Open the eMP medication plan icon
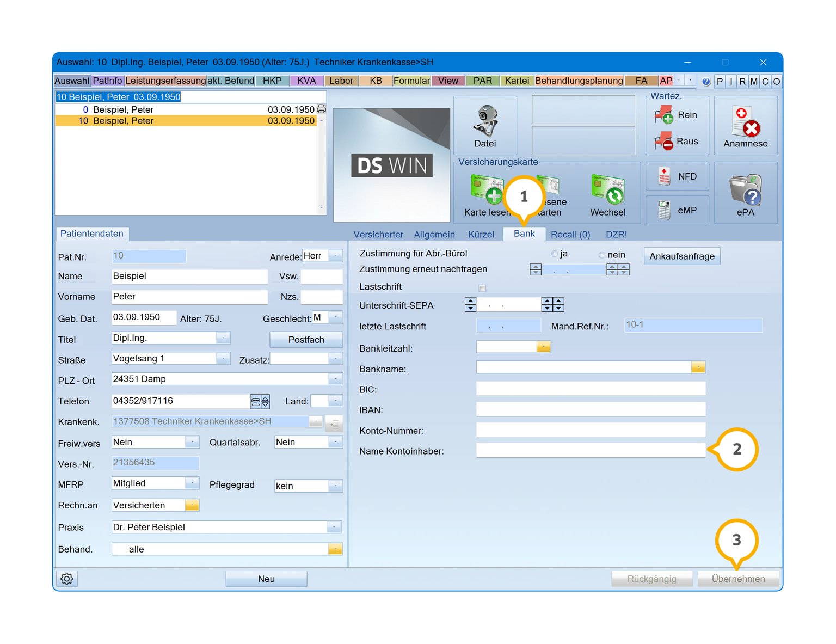The width and height of the screenshot is (836, 644). pos(677,210)
